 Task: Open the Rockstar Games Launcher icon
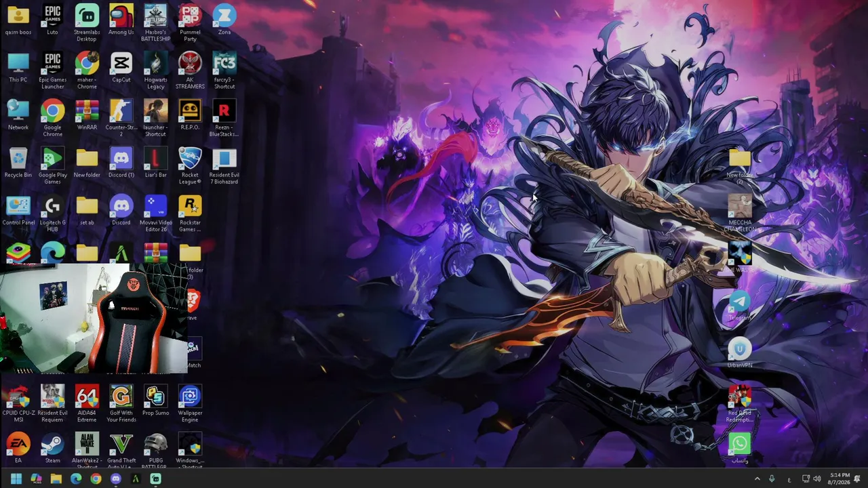click(190, 213)
